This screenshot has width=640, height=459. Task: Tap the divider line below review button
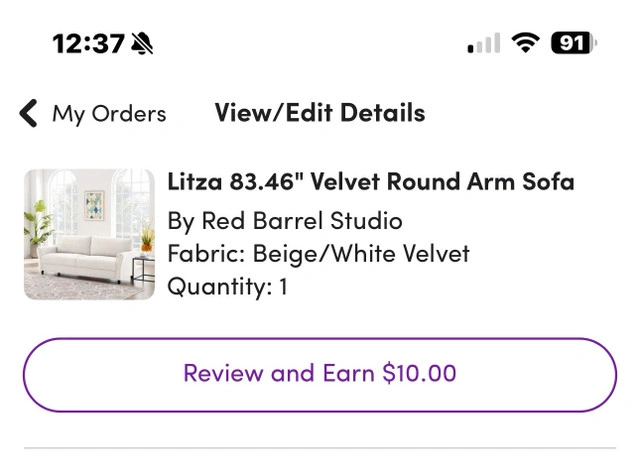(320, 448)
